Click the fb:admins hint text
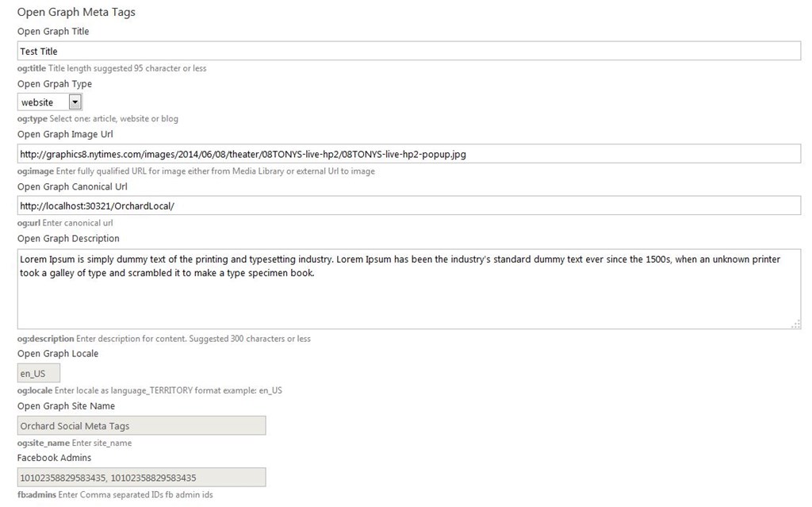Viewport: 812px width, 507px height. [115, 494]
